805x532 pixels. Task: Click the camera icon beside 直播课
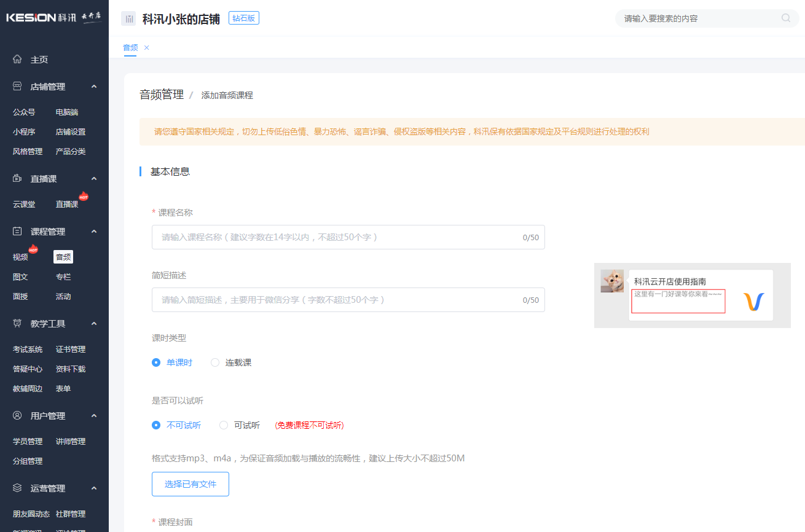click(17, 178)
